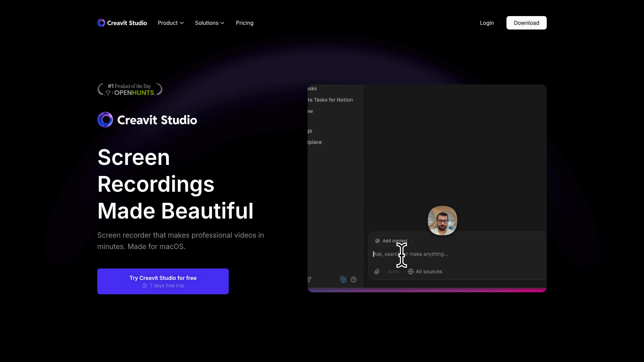644x362 pixels.
Task: Open the sparkle box icon near the send arrow
Action: [x=343, y=280]
